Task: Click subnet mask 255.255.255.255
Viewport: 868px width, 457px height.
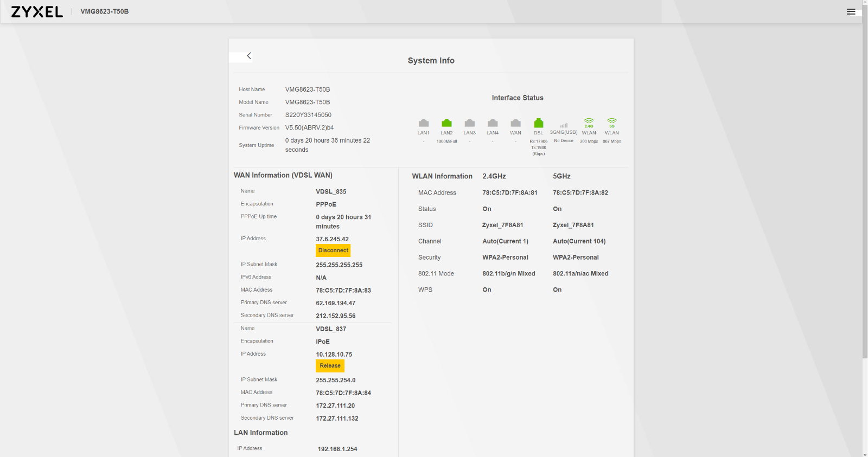Action: (339, 265)
